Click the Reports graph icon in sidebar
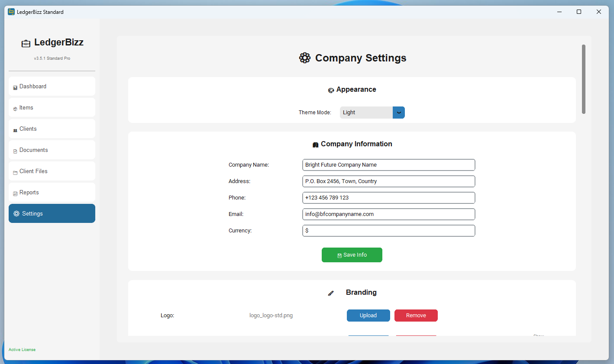The width and height of the screenshot is (614, 364). pos(15,193)
